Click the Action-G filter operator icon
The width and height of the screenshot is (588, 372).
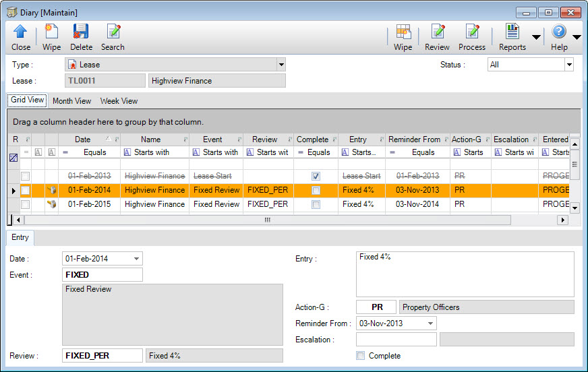457,152
